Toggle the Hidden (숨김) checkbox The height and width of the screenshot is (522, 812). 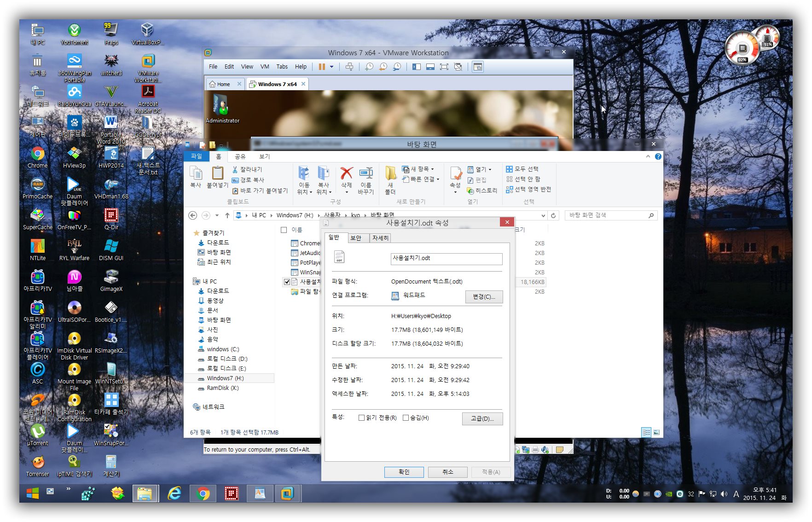tap(406, 418)
